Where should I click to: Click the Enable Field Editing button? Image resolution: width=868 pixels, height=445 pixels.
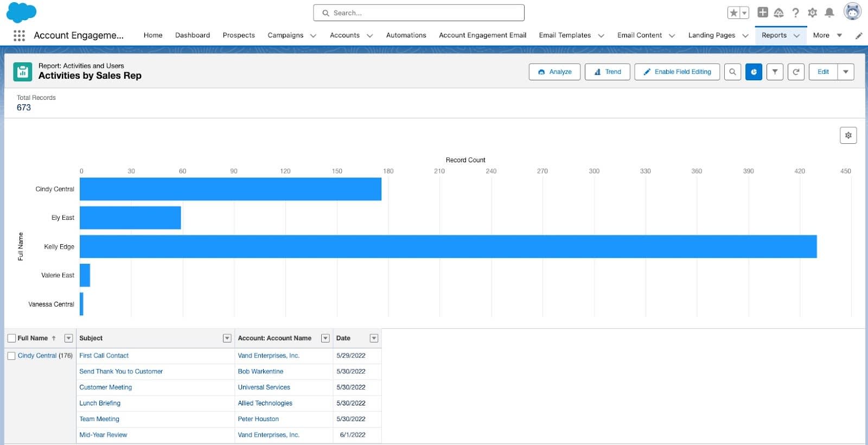coord(677,72)
